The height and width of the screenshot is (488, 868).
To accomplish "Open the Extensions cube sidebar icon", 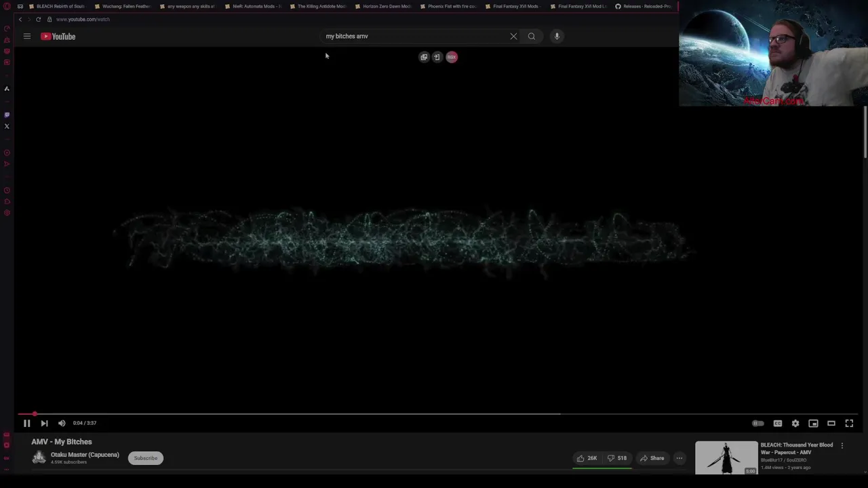I will [x=7, y=202].
